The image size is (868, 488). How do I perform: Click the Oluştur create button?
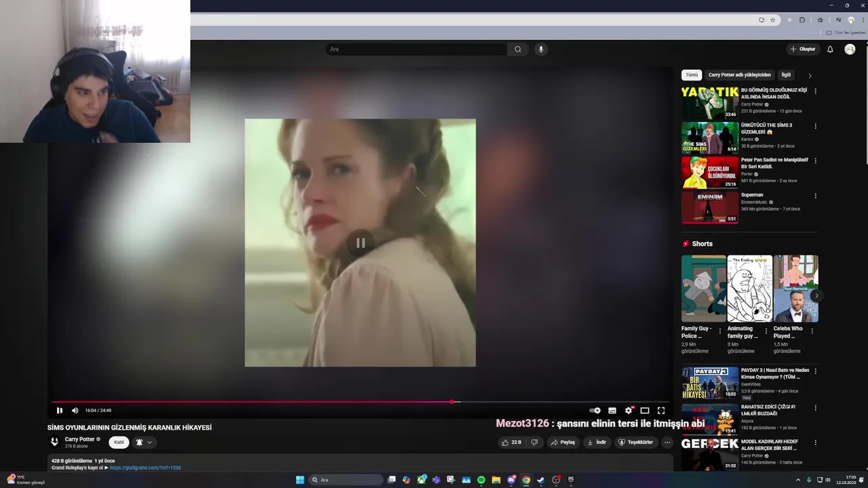click(803, 49)
